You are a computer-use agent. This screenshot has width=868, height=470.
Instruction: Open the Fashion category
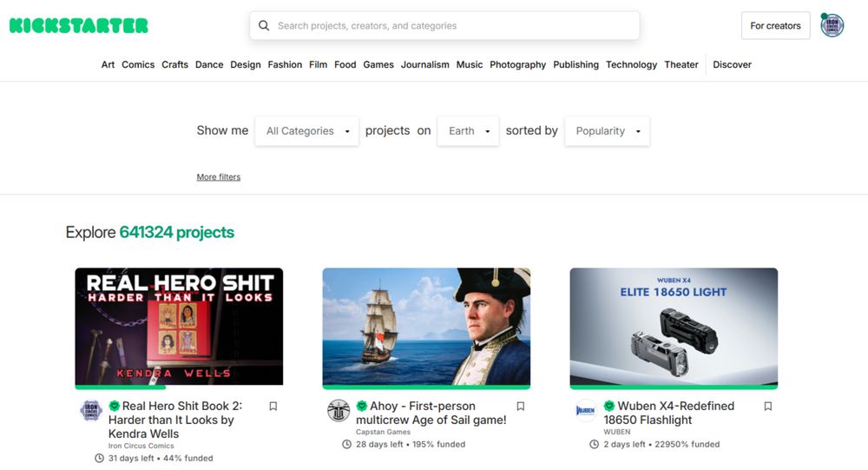coord(285,65)
